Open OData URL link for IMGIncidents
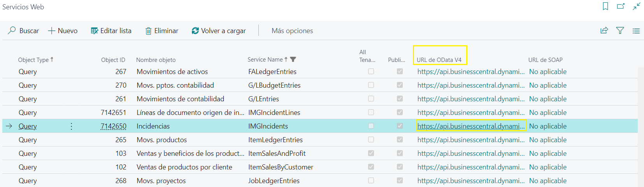The height and width of the screenshot is (187, 644). pos(470,126)
